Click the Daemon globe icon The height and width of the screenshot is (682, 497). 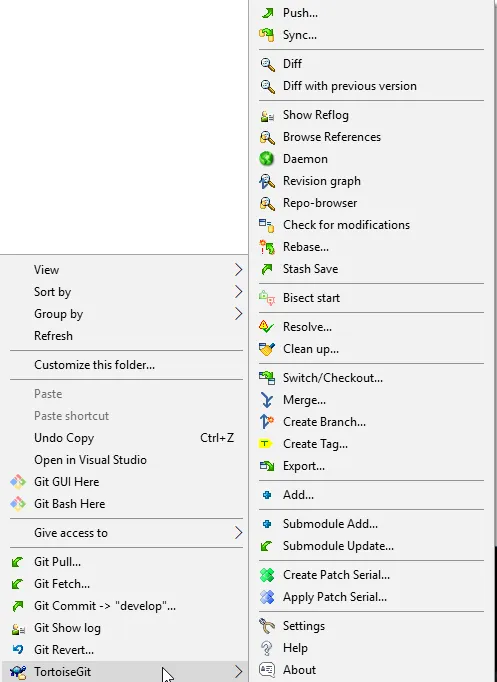[267, 159]
